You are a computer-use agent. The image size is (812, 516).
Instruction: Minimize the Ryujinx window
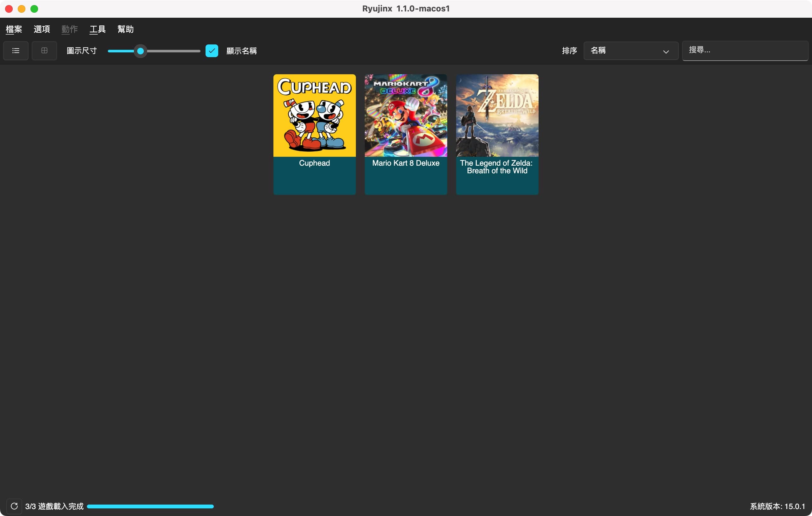pos(22,9)
